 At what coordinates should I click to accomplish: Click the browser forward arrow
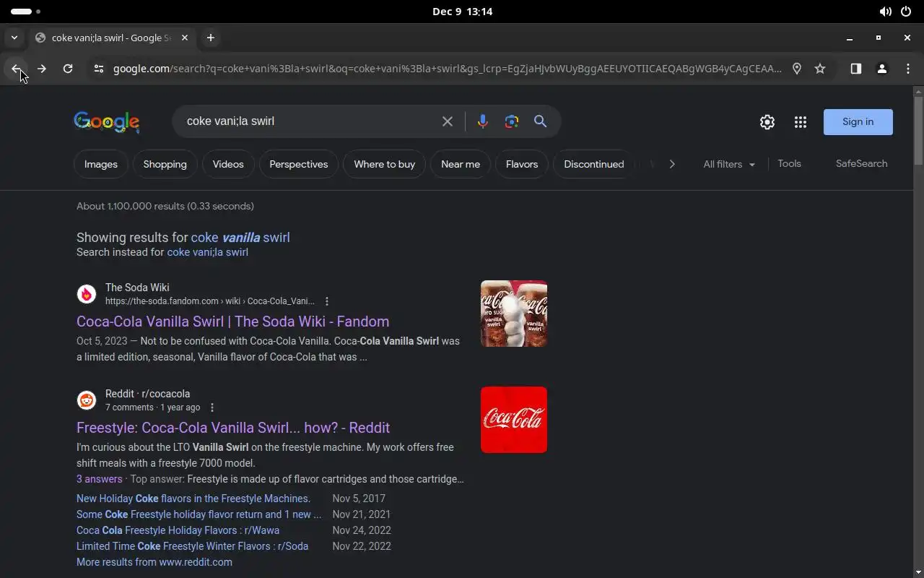[x=42, y=69]
